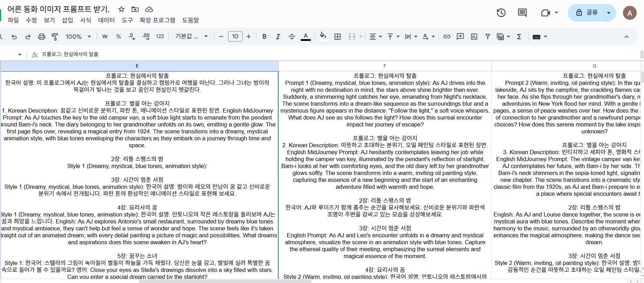Open video call options arrow
The width and height of the screenshot is (644, 283).
pos(556,13)
